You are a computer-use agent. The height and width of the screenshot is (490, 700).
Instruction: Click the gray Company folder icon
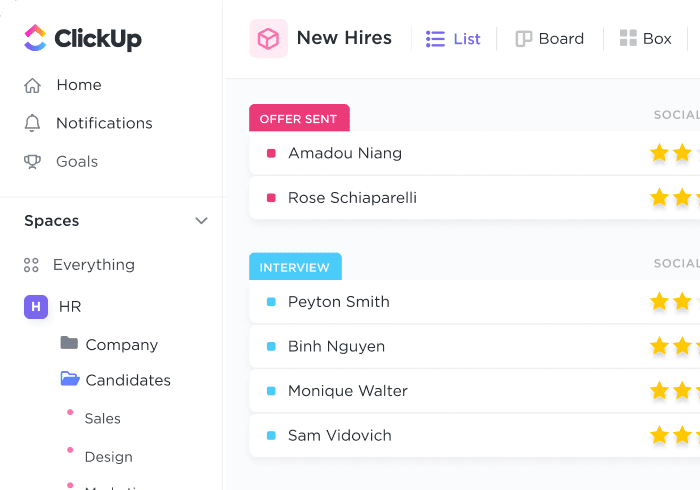[69, 343]
